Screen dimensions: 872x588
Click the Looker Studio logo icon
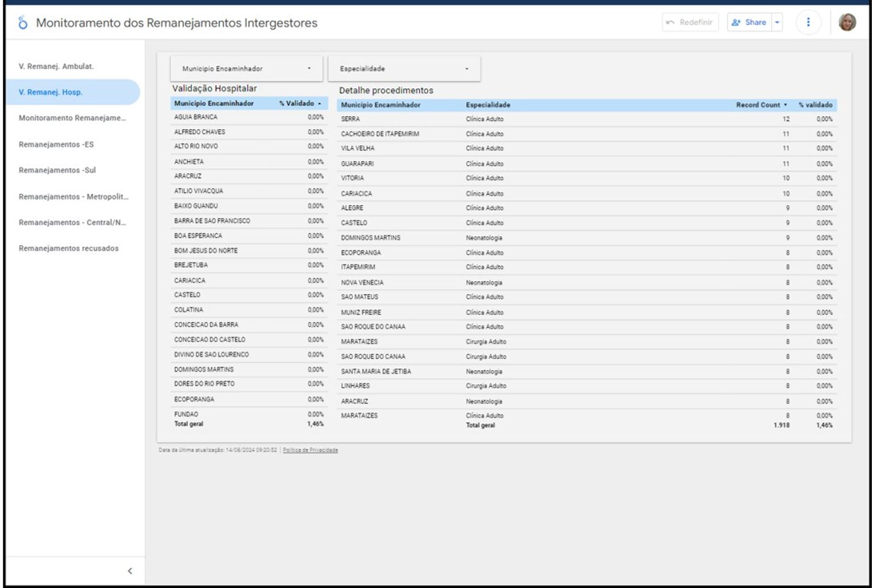click(22, 23)
